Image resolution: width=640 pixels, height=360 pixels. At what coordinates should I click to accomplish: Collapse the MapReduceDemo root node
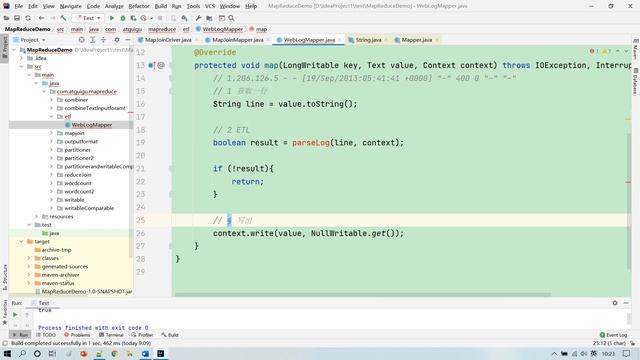[x=15, y=50]
